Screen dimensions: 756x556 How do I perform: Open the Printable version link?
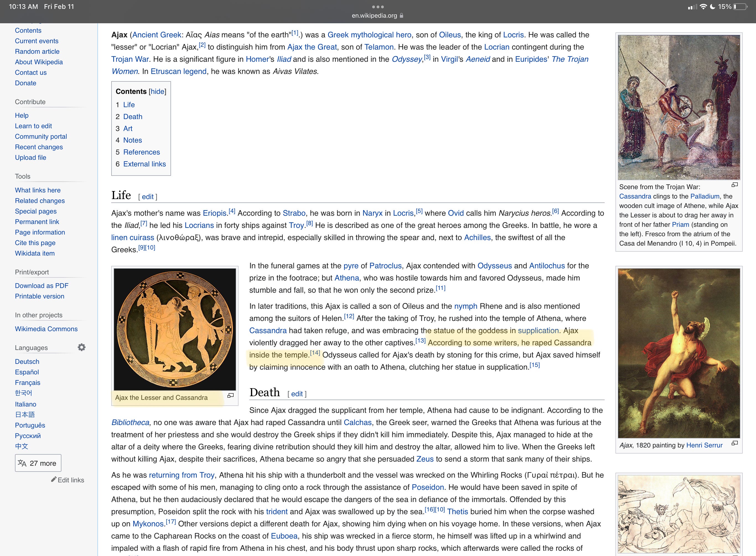[x=40, y=297]
